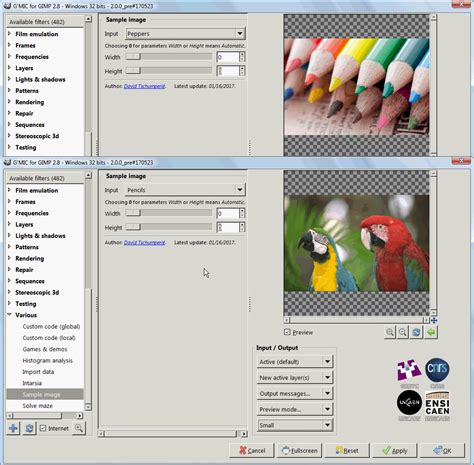
Task: Open the filter search magnifier icon
Action: tap(79, 428)
